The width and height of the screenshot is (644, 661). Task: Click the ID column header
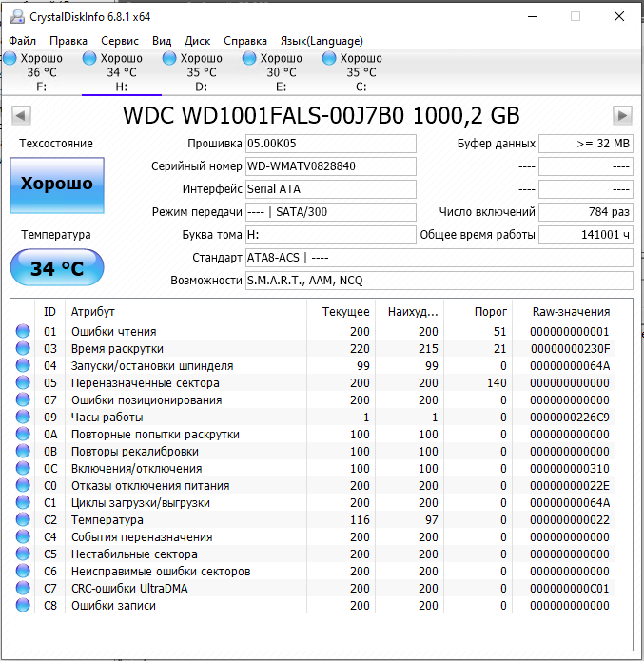tap(49, 312)
